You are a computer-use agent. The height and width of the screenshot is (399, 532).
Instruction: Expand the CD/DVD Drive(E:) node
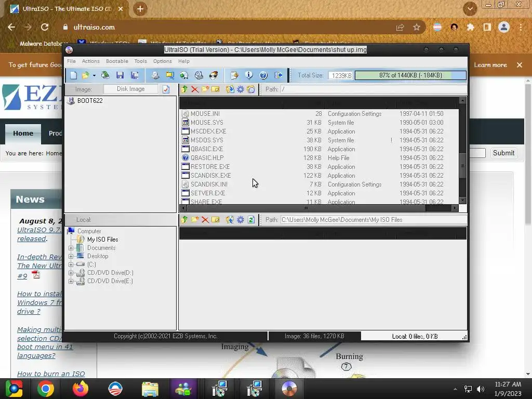(x=71, y=281)
